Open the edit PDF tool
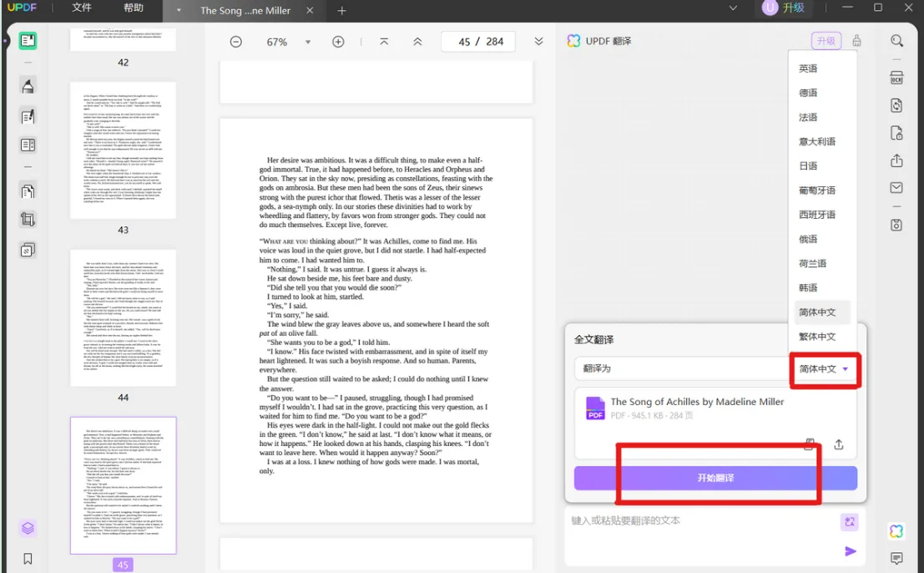The image size is (924, 573). (28, 117)
